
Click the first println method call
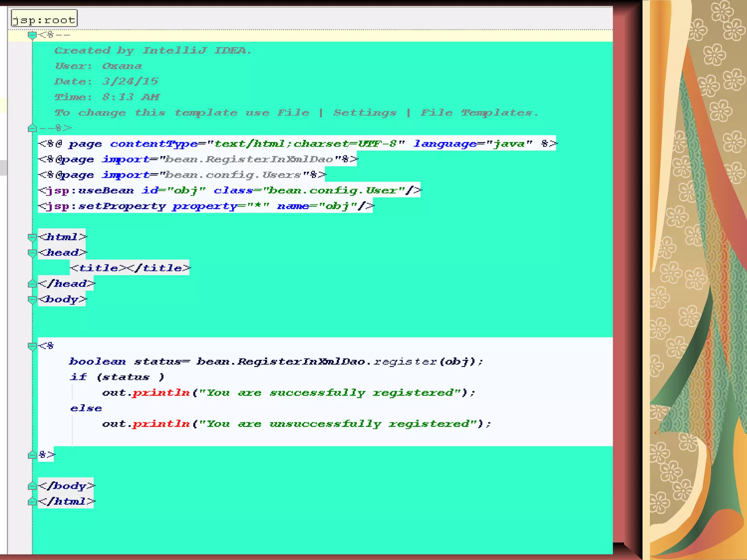point(161,393)
